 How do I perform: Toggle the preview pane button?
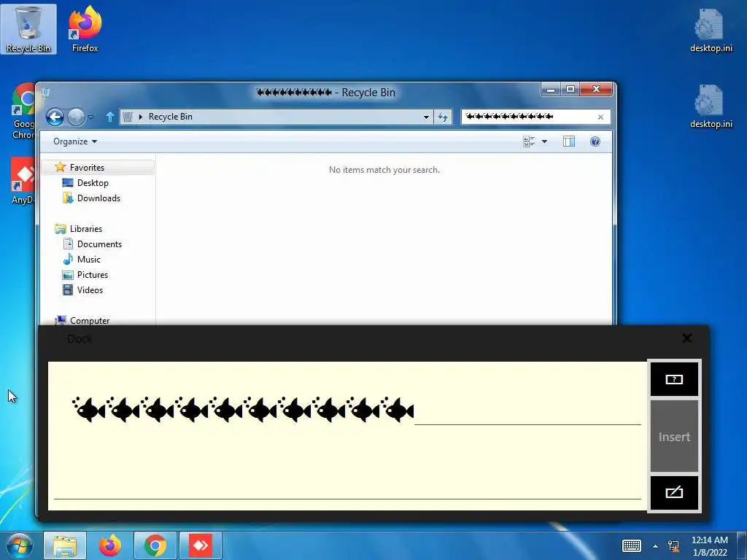(569, 141)
